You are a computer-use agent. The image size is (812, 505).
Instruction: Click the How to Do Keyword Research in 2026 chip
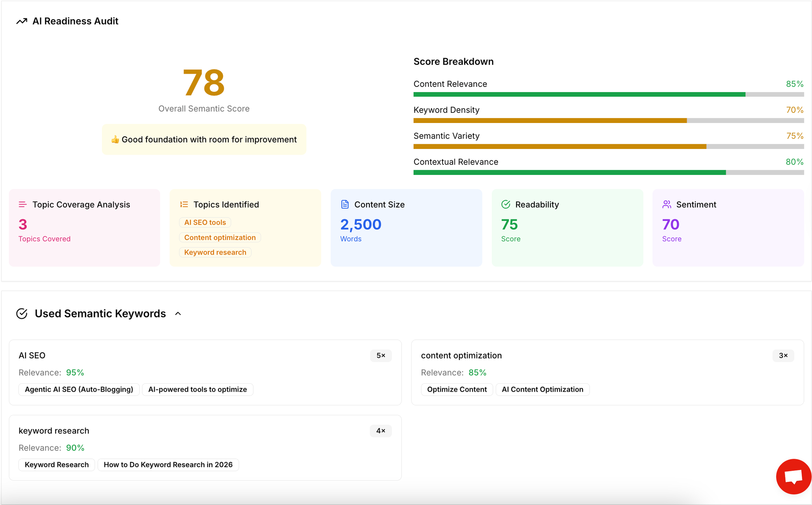[x=168, y=465]
